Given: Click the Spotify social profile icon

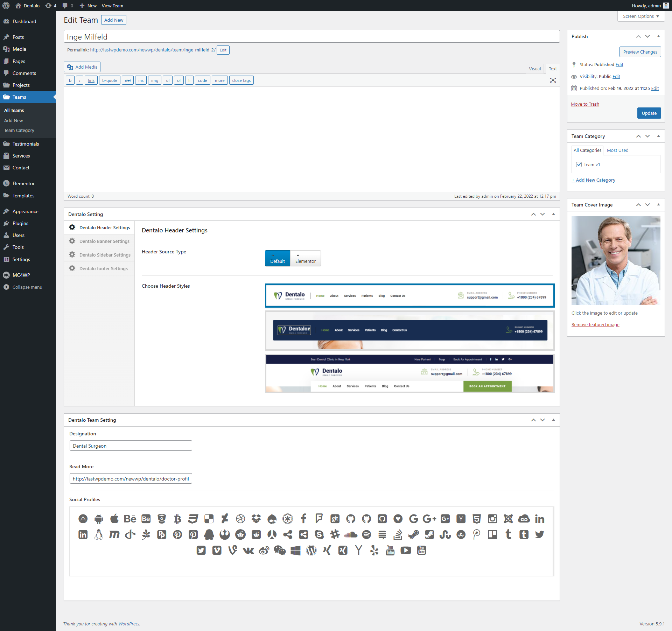Looking at the screenshot, I should click(366, 534).
